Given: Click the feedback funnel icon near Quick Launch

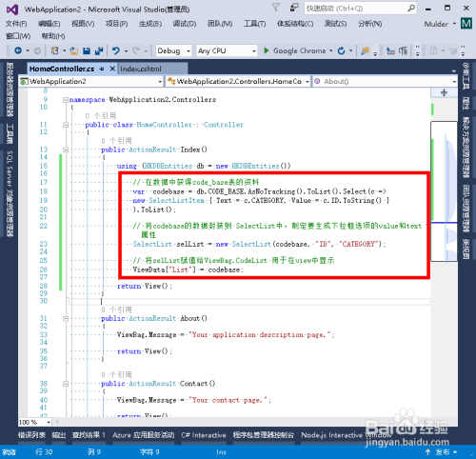Looking at the screenshot, I should [276, 8].
